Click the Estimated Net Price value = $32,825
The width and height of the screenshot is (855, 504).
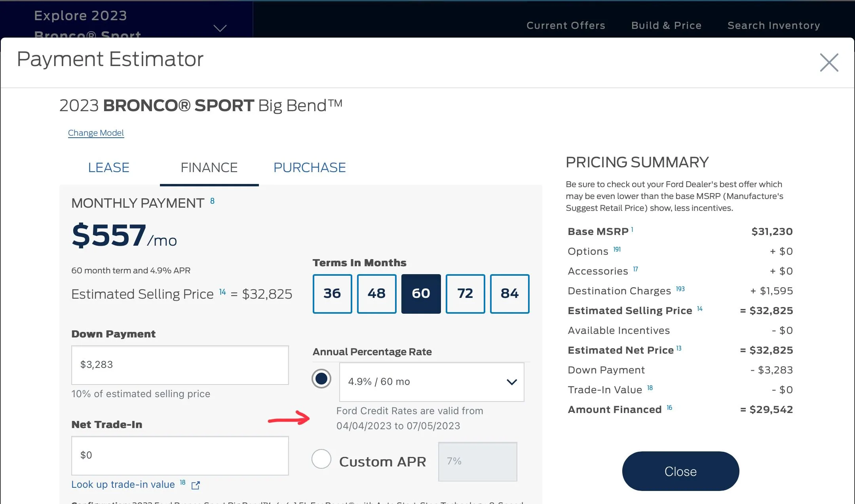pyautogui.click(x=766, y=350)
